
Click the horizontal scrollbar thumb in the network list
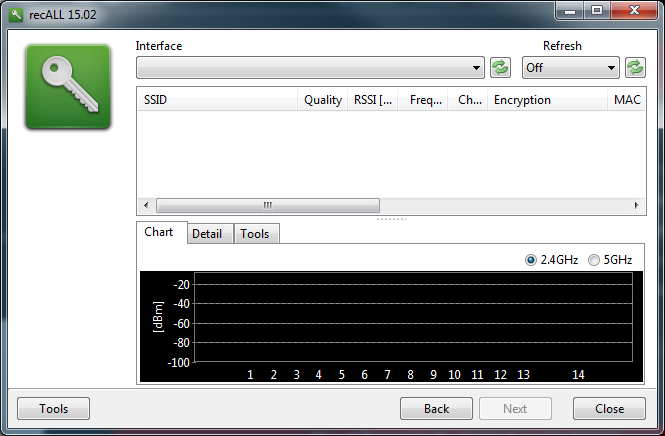(268, 205)
